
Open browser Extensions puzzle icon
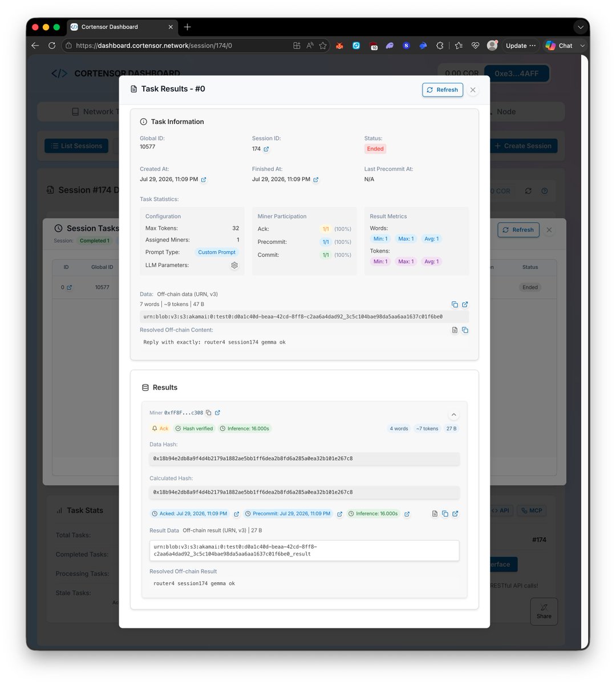pos(440,46)
